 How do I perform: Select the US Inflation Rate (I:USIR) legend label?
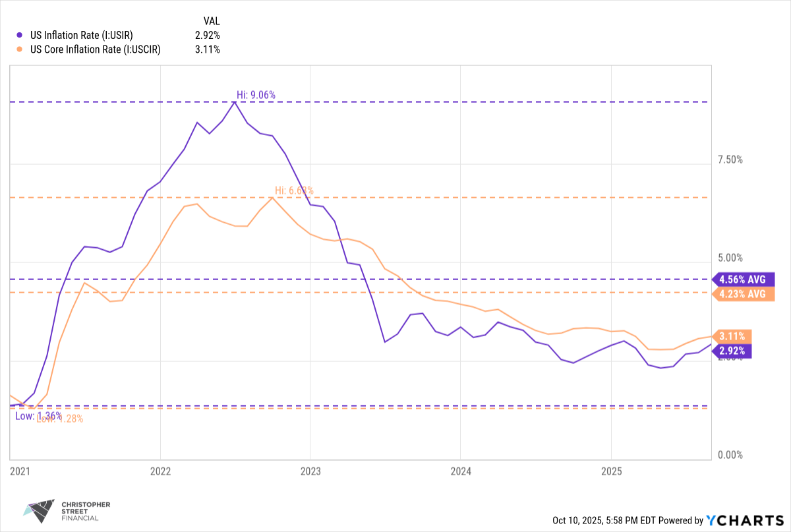[x=79, y=35]
